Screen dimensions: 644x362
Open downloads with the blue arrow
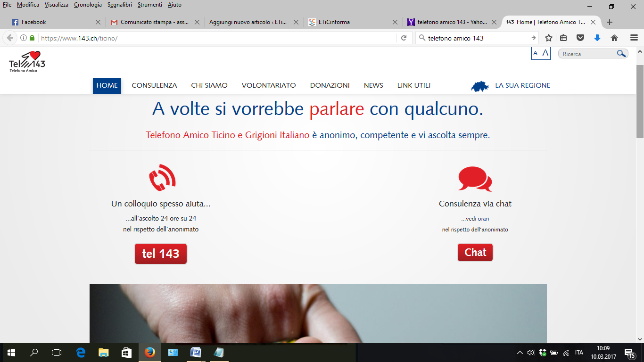597,38
